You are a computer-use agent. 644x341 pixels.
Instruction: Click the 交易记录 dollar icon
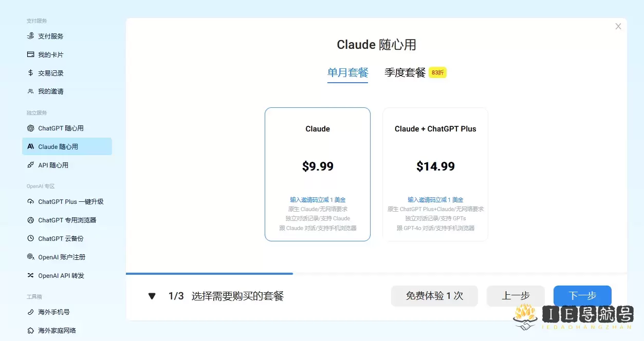31,73
